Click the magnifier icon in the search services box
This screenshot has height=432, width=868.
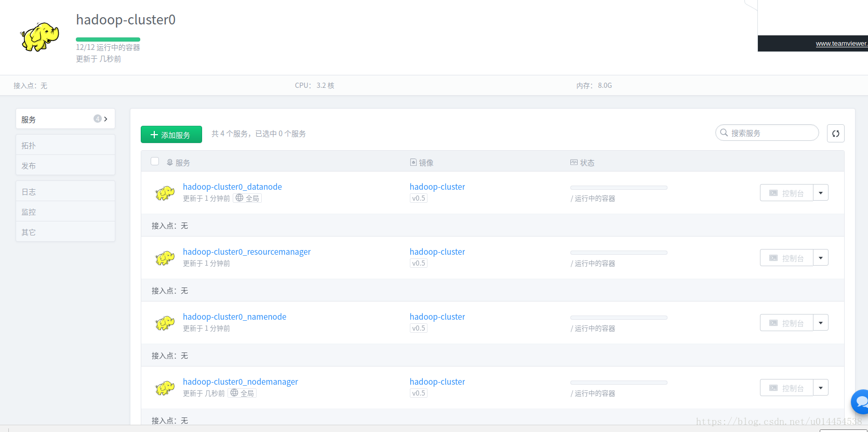724,133
